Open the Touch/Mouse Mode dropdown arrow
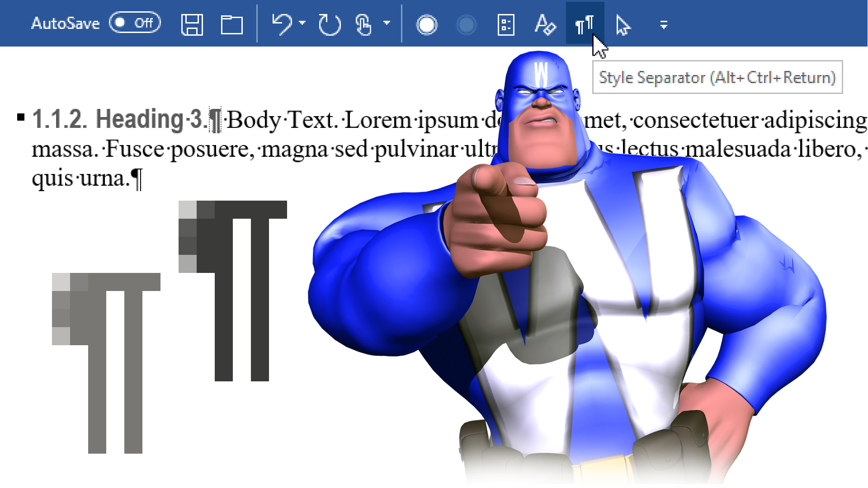This screenshot has height=488, width=868. 387,23
